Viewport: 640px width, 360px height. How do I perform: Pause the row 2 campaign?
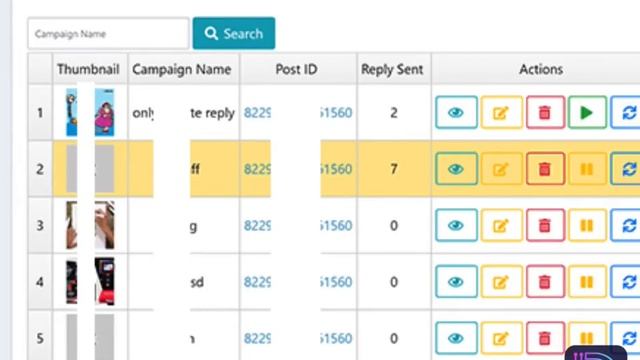coord(587,169)
